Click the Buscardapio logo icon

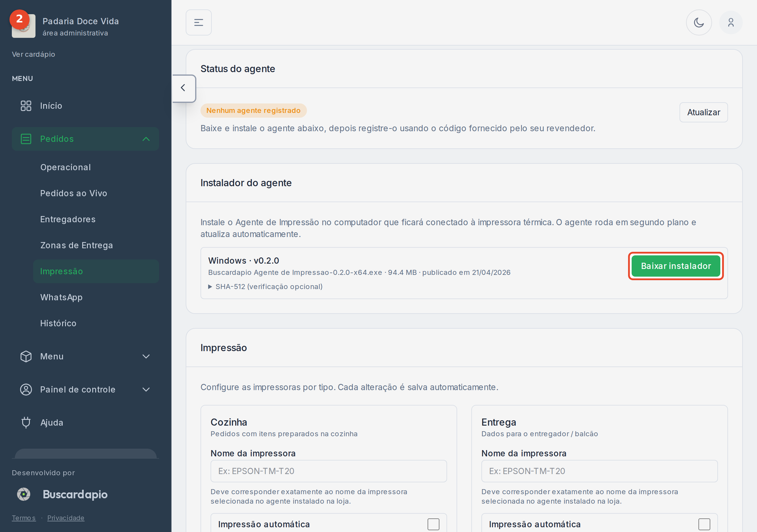click(x=24, y=494)
